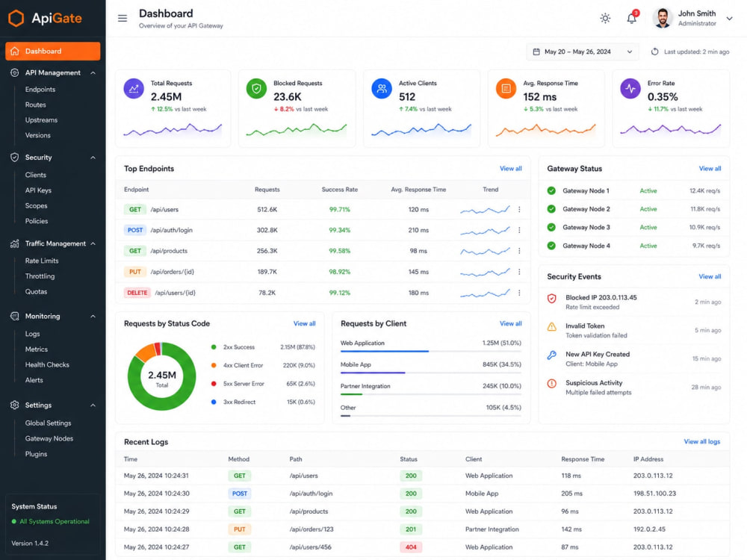Open Rate Limits in sidebar

point(42,261)
